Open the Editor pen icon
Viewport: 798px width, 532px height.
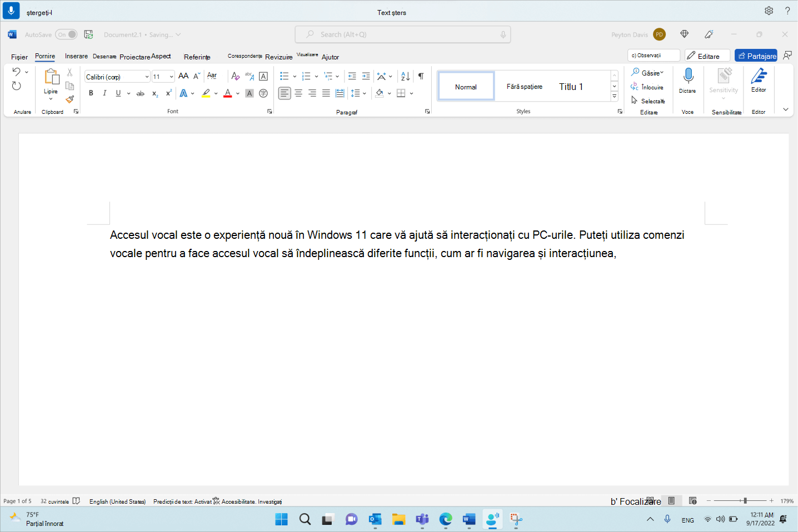[x=759, y=76]
